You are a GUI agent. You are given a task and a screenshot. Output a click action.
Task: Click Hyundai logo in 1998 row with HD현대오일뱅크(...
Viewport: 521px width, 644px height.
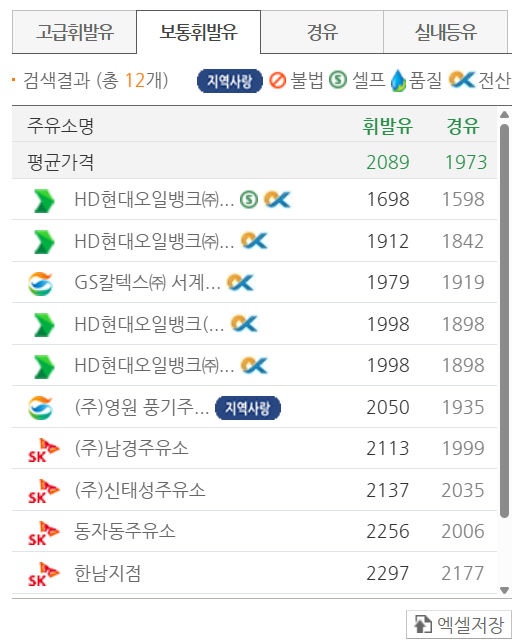(44, 325)
